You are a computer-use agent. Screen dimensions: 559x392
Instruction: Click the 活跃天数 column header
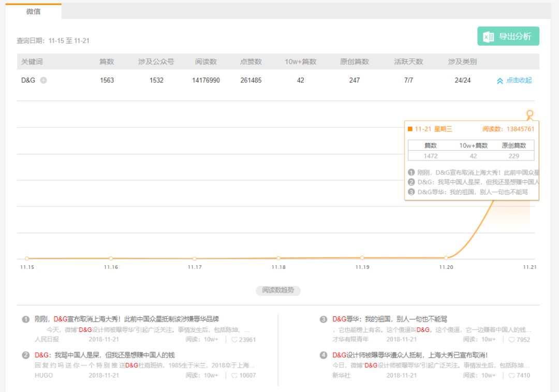(408, 62)
